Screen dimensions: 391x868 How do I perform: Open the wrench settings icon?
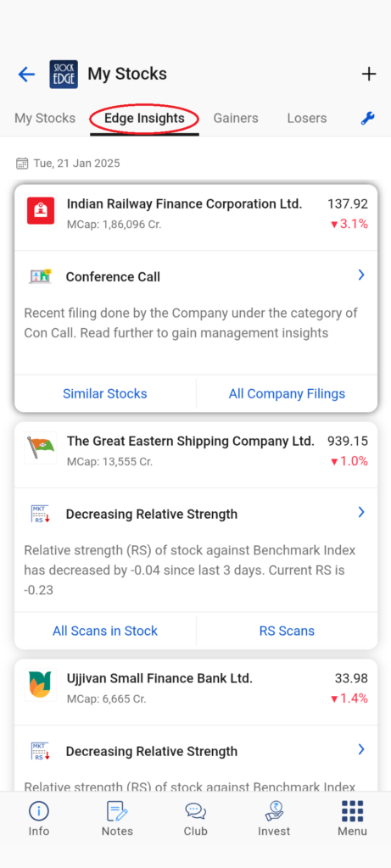tap(368, 118)
